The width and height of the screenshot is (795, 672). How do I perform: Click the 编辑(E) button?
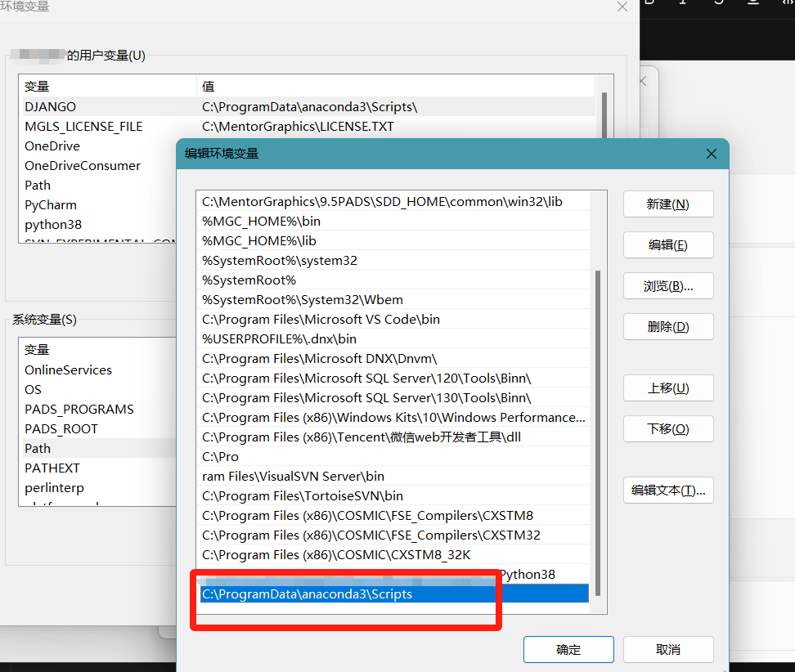[x=668, y=244]
